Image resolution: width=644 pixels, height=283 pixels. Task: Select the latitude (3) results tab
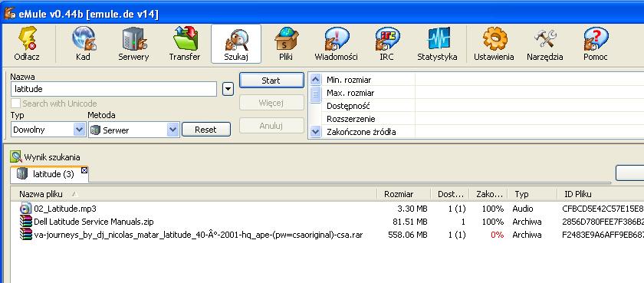49,174
